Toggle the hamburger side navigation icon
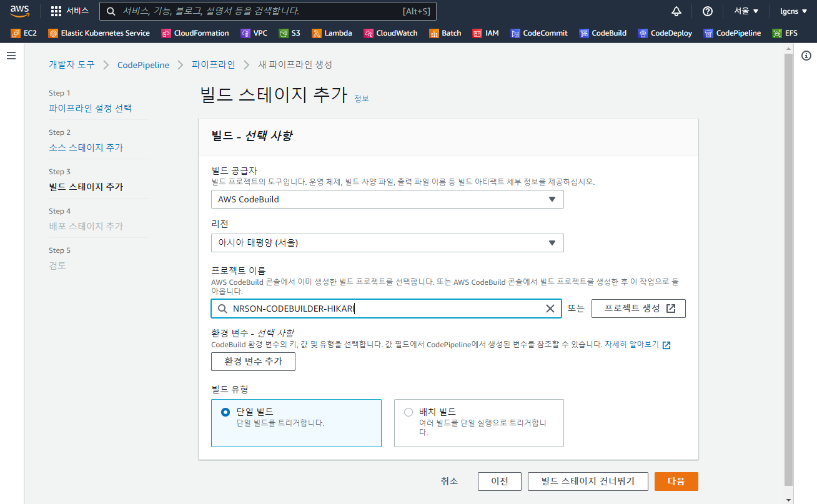 (11, 56)
